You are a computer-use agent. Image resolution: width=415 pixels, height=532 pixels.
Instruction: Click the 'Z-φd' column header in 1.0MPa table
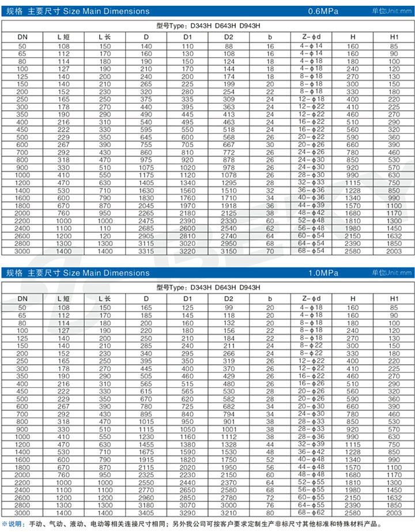[311, 298]
